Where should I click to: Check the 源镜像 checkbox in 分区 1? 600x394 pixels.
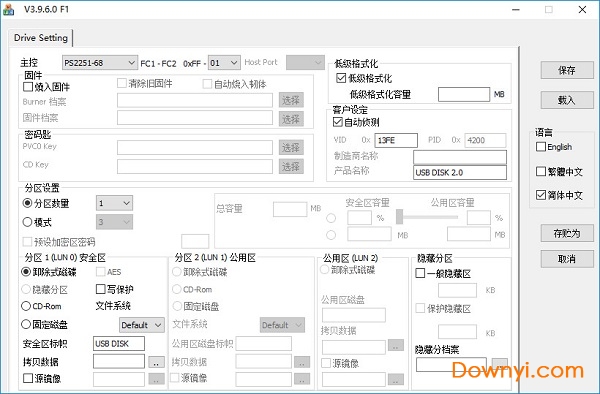(28, 378)
